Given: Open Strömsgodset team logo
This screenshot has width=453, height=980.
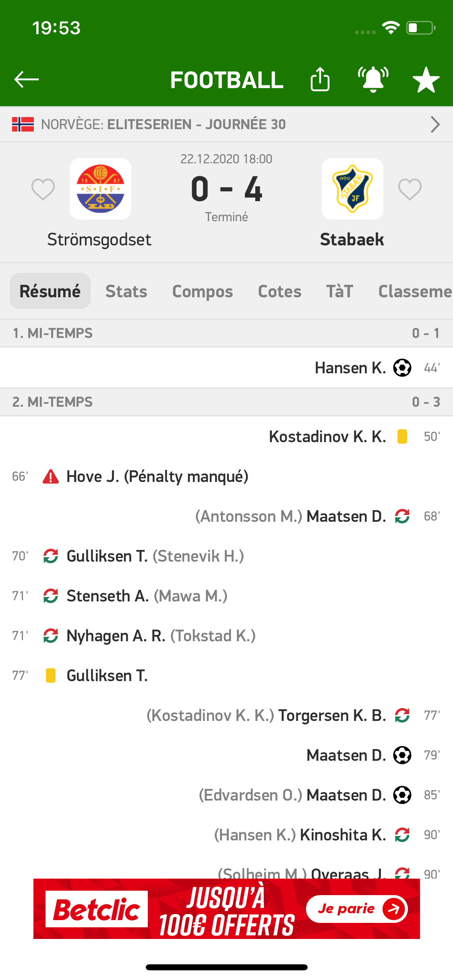Looking at the screenshot, I should pyautogui.click(x=100, y=189).
